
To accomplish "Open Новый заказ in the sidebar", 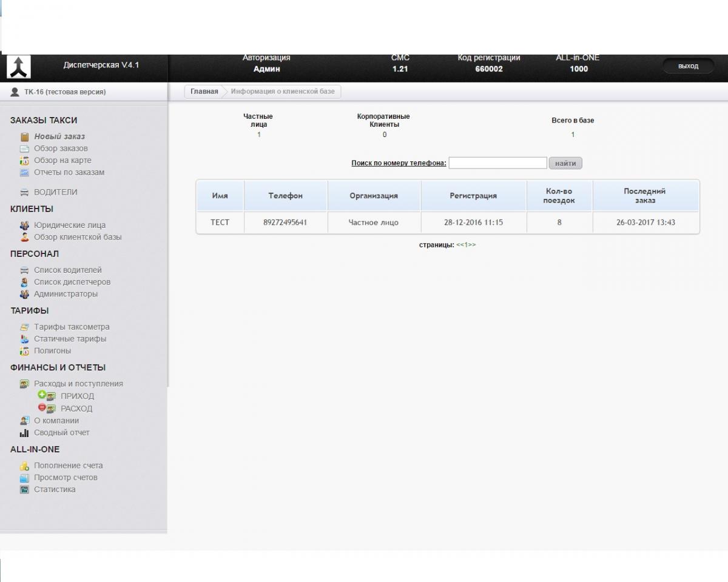I will pos(59,136).
